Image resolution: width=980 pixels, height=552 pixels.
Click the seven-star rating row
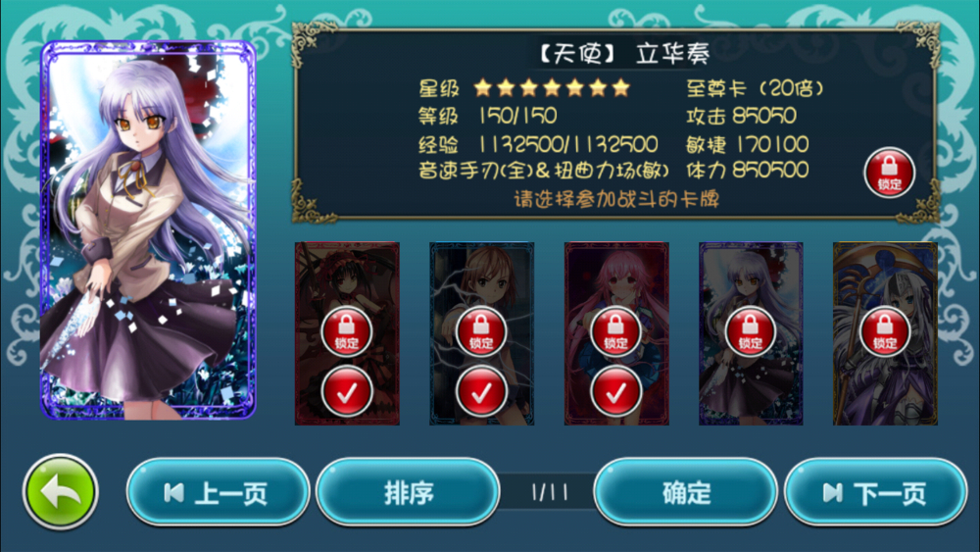click(x=551, y=88)
